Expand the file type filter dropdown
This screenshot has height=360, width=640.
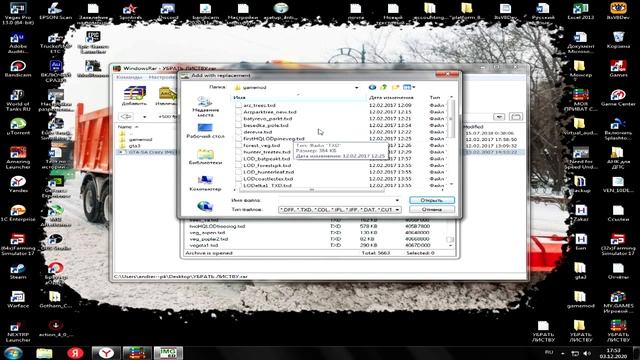397,209
